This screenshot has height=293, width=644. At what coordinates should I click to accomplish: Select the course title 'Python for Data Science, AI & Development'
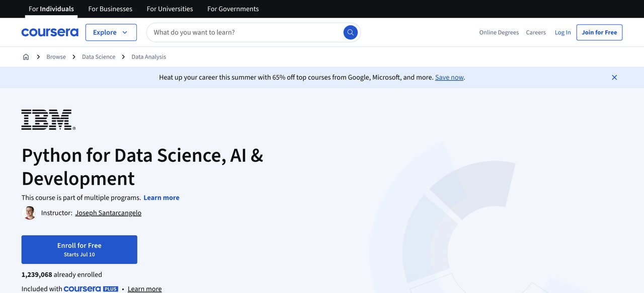click(142, 167)
